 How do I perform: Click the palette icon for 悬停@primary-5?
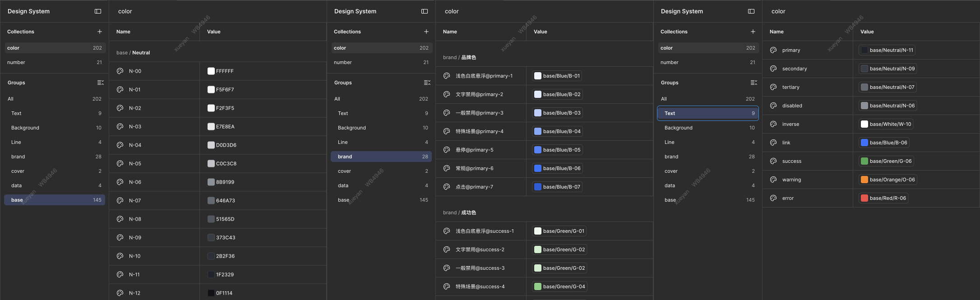coord(447,150)
